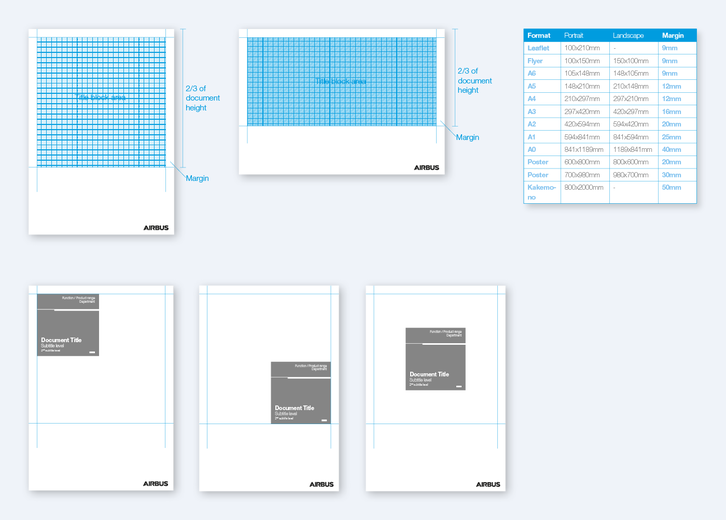Select the Leaflet row label in the table
726x520 pixels.
[538, 48]
